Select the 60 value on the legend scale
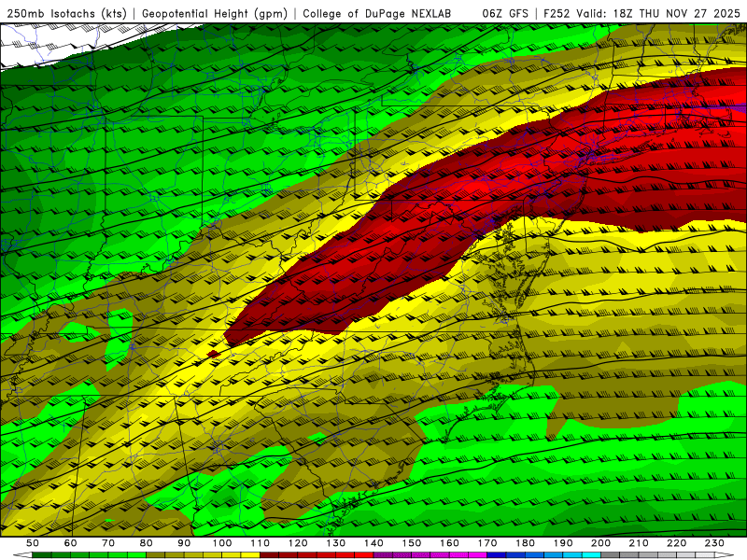The height and width of the screenshot is (560, 747). [71, 543]
